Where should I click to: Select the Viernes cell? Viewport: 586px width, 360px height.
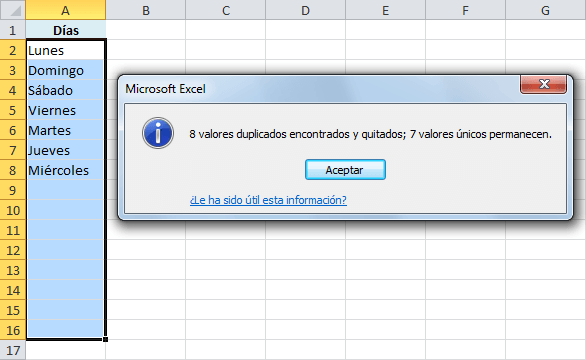click(x=66, y=110)
